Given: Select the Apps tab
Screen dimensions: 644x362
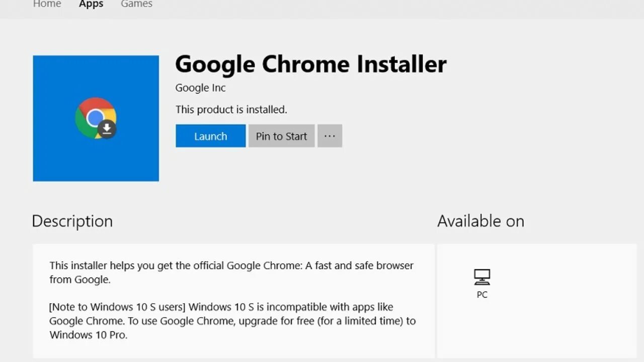Looking at the screenshot, I should pos(91,4).
